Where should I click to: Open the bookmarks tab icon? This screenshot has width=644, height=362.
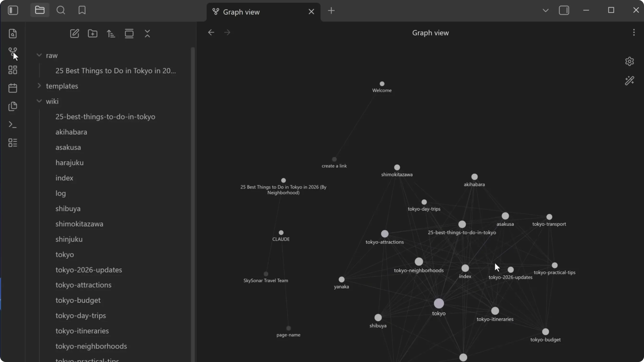[x=82, y=10]
